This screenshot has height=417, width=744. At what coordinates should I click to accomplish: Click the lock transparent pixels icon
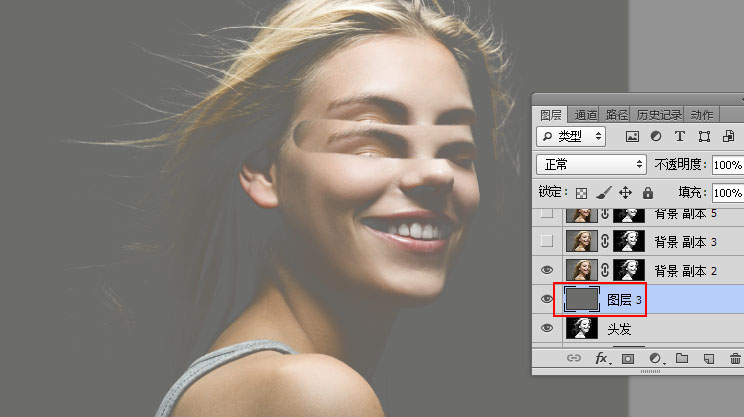point(581,192)
